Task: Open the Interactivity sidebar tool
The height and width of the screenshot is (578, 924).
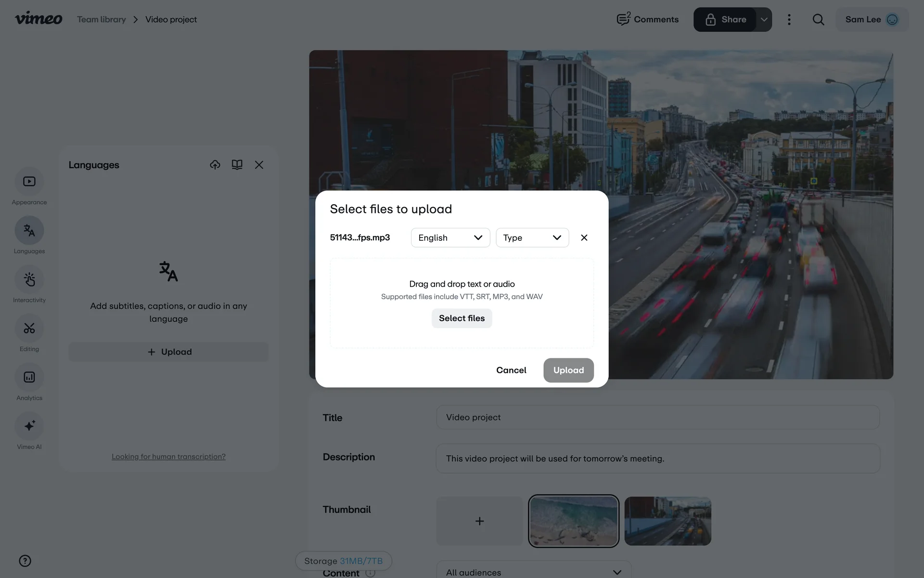Action: pos(29,279)
